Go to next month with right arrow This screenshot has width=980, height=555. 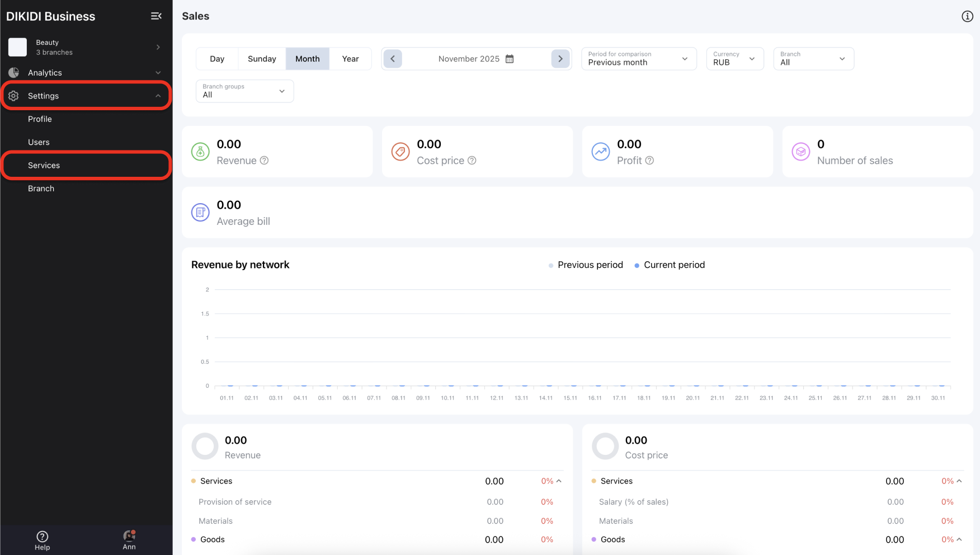point(560,59)
